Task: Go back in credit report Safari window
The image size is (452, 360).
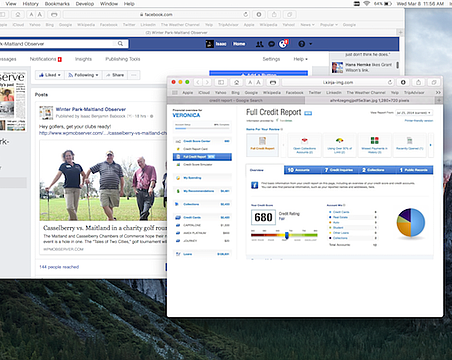Action: [x=198, y=82]
